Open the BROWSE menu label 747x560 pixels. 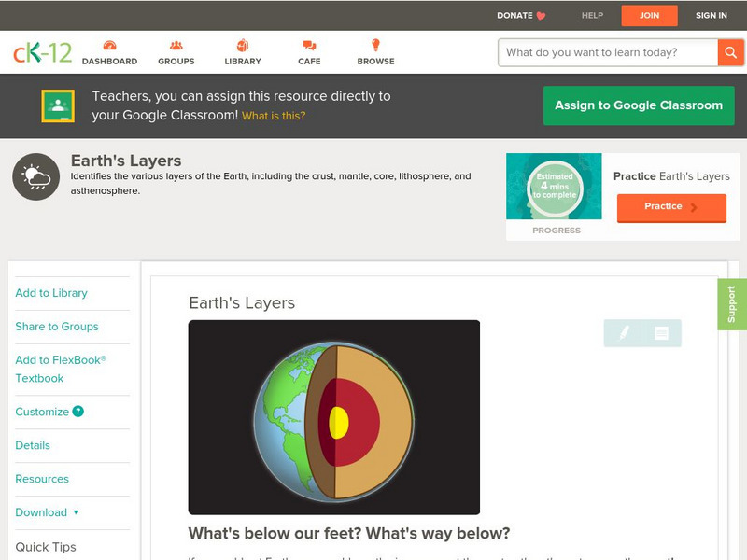(376, 62)
